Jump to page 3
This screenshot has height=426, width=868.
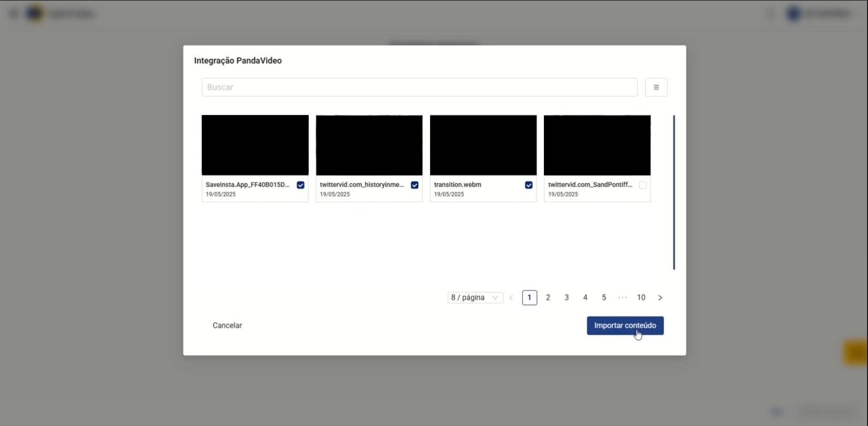[567, 298]
